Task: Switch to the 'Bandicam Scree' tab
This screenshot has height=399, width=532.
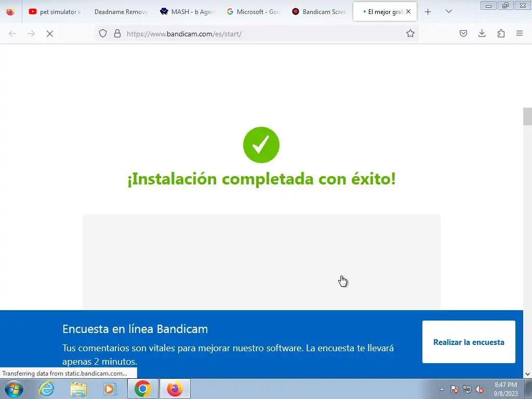Action: pyautogui.click(x=320, y=11)
